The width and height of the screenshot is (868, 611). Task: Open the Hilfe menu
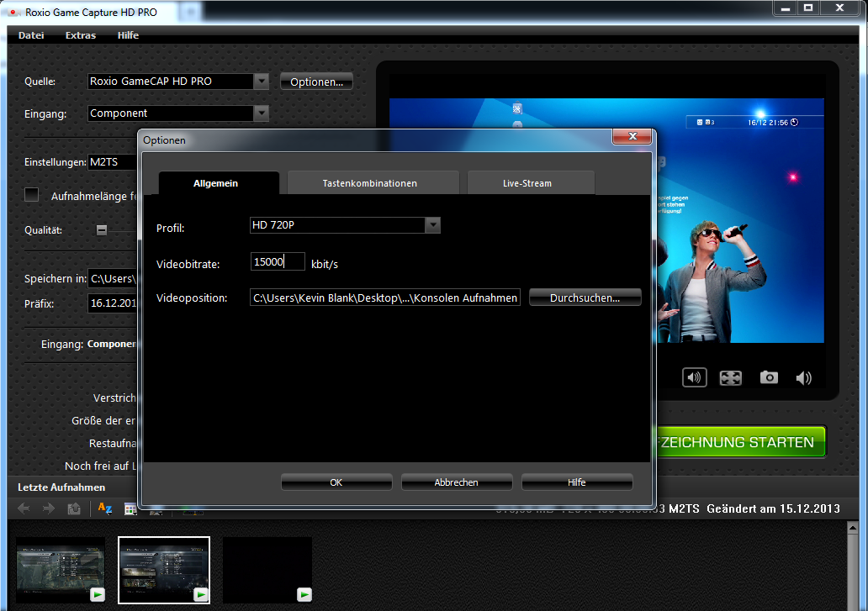[128, 35]
